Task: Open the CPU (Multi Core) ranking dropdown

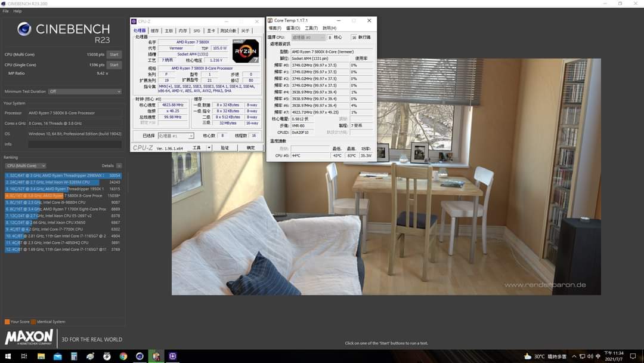Action: [26, 165]
